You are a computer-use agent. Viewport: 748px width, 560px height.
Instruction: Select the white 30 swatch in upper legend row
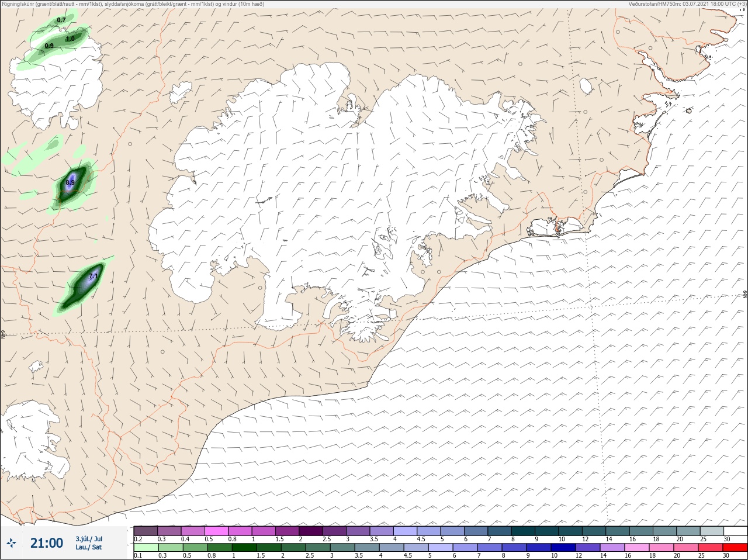(735, 531)
